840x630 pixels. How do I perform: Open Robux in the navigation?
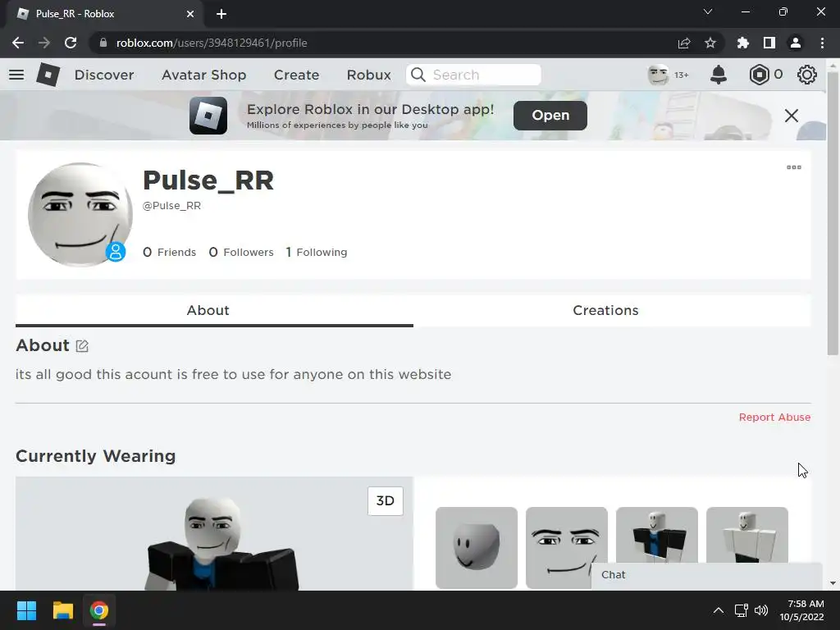click(369, 75)
